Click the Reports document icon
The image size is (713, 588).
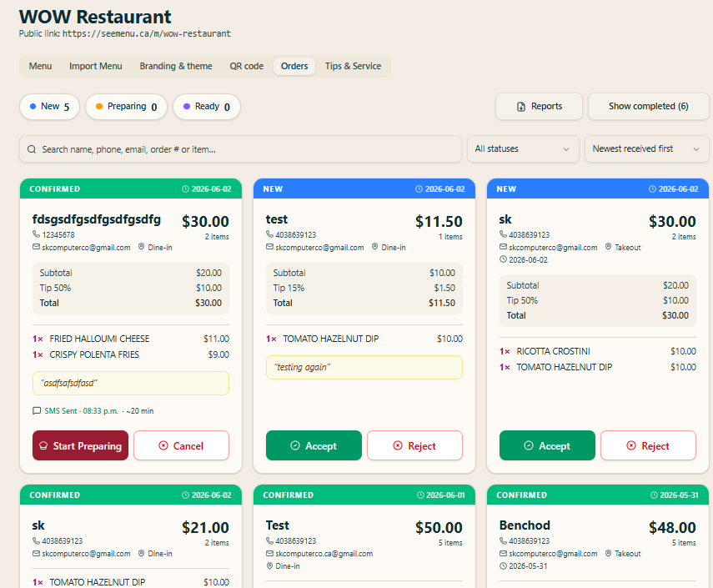pos(521,107)
